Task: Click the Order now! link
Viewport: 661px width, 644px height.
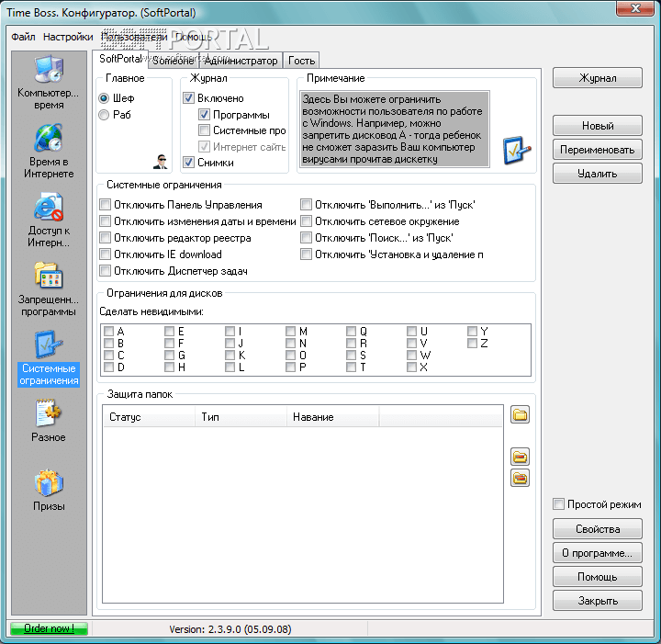Action: click(x=49, y=628)
